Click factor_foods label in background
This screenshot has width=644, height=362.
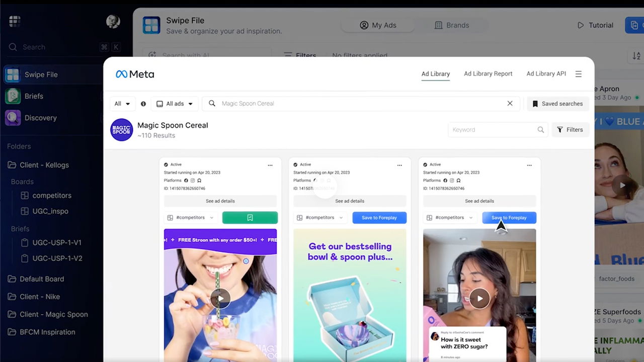pos(616,279)
